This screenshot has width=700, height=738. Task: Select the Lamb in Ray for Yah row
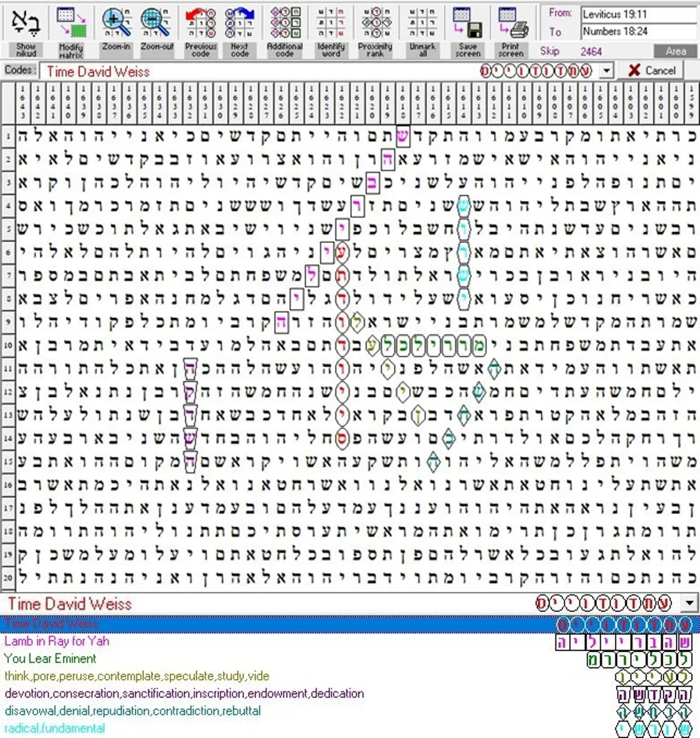click(349, 641)
